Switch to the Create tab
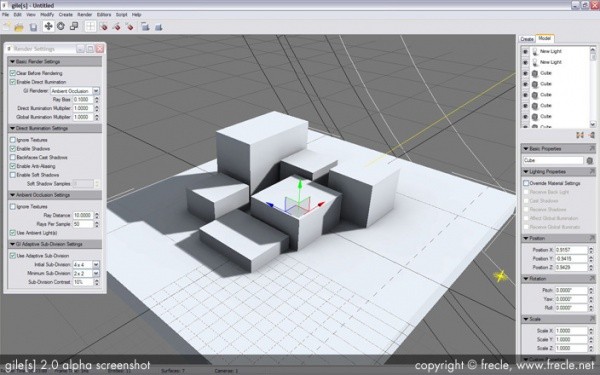 tap(527, 39)
